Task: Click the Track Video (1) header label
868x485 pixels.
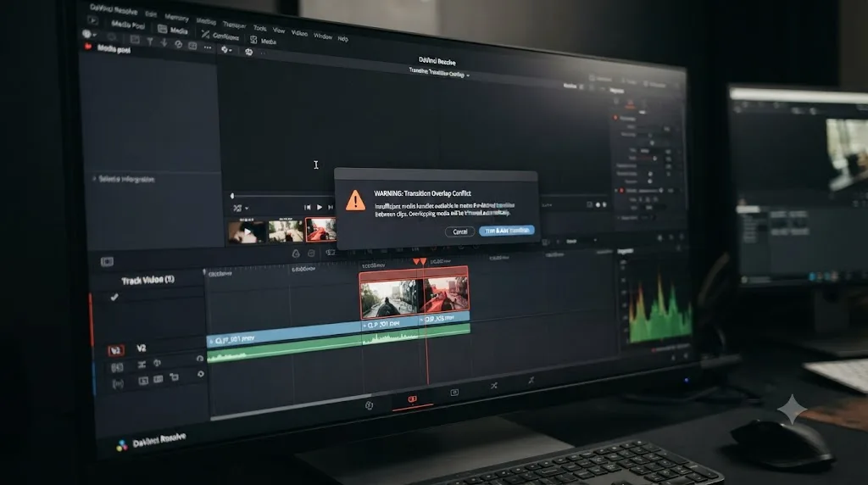Action: (x=147, y=280)
